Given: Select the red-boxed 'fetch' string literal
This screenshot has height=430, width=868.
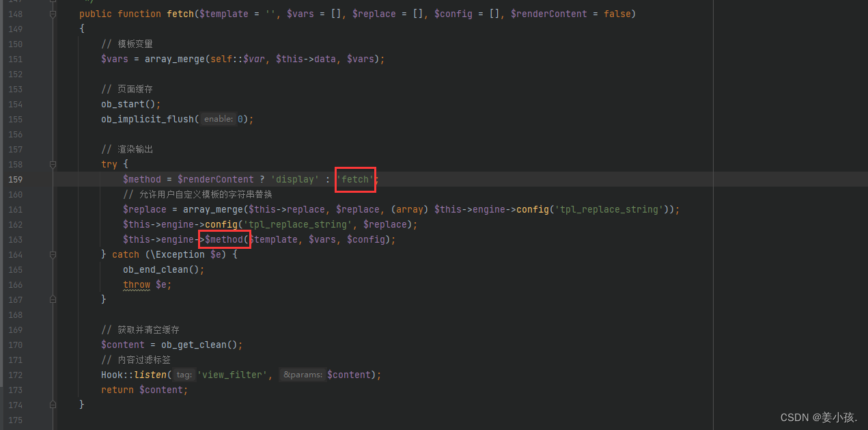Looking at the screenshot, I should [354, 179].
